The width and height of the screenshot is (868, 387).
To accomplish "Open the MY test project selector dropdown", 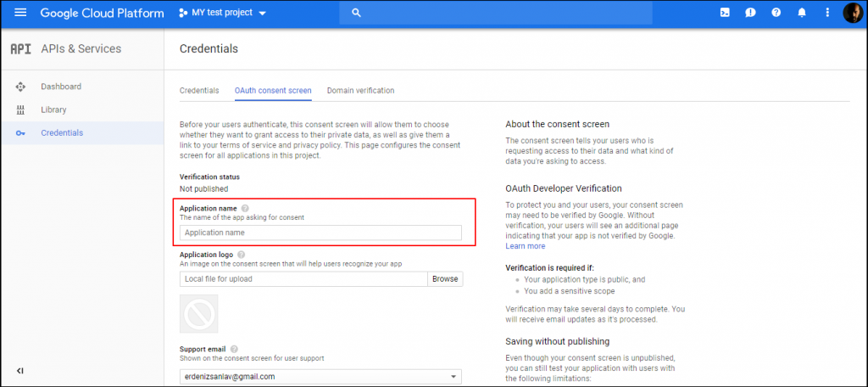I will [223, 13].
